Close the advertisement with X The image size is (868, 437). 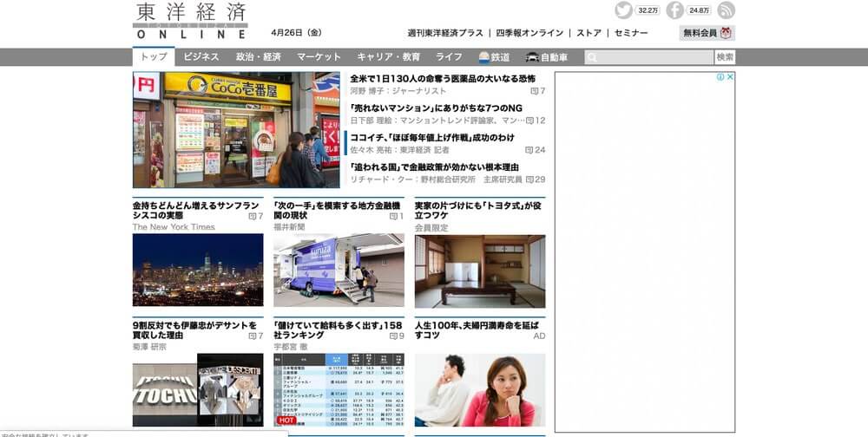click(x=730, y=77)
